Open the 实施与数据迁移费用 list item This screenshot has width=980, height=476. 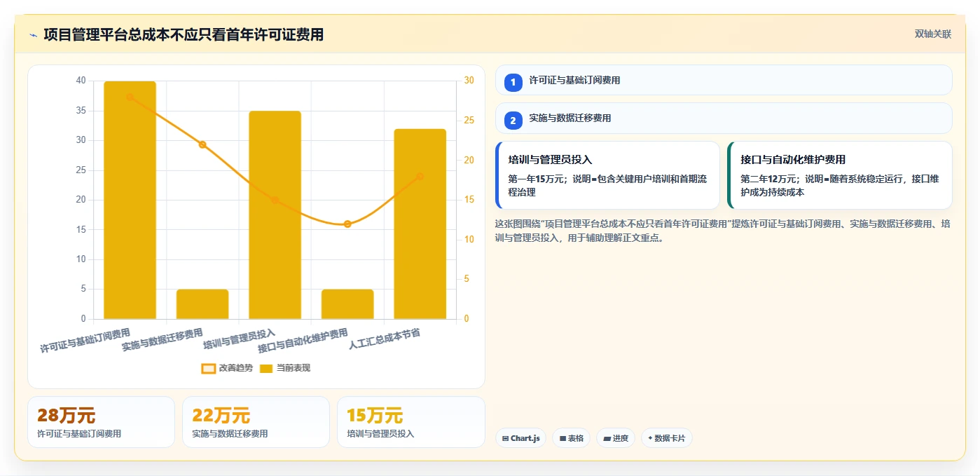tap(724, 118)
